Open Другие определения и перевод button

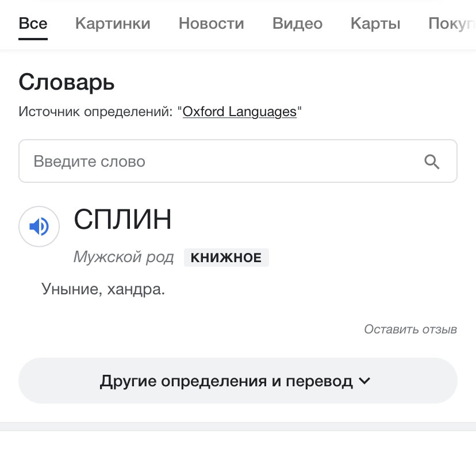click(x=237, y=381)
